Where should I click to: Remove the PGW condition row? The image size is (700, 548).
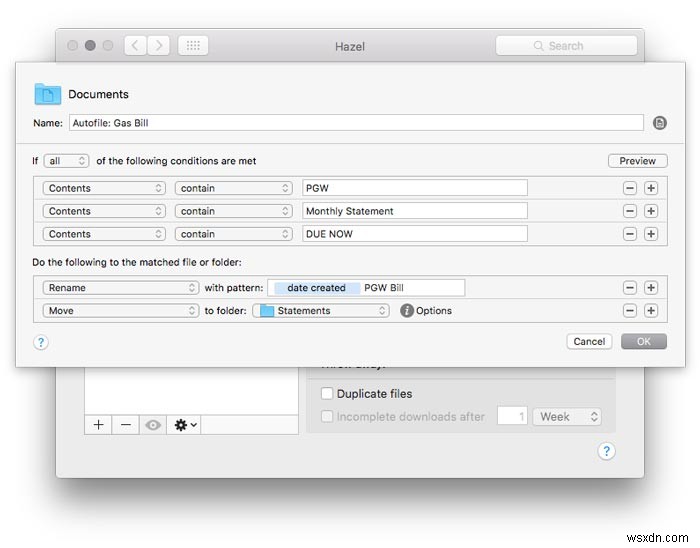tap(629, 188)
